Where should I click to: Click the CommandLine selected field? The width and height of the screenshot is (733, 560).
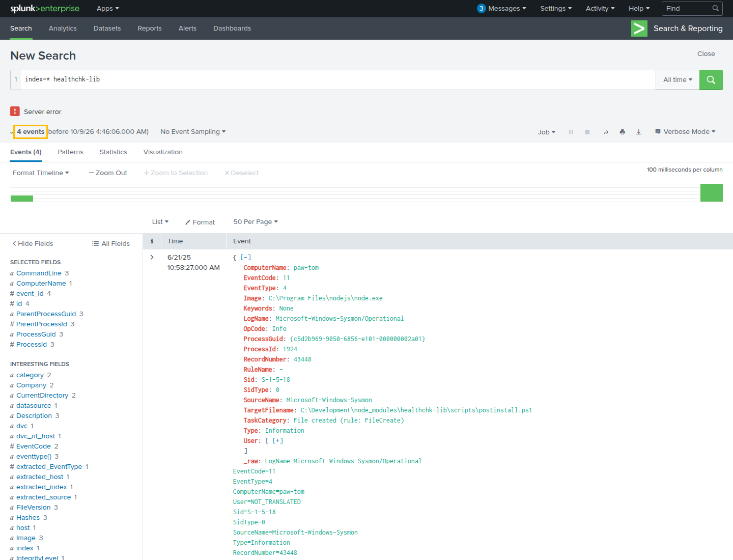point(39,273)
